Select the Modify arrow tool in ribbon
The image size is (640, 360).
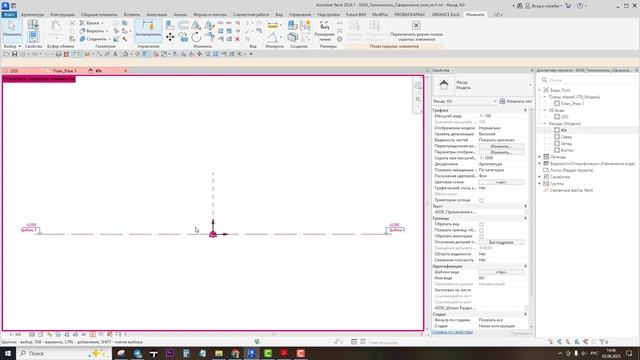(x=12, y=29)
